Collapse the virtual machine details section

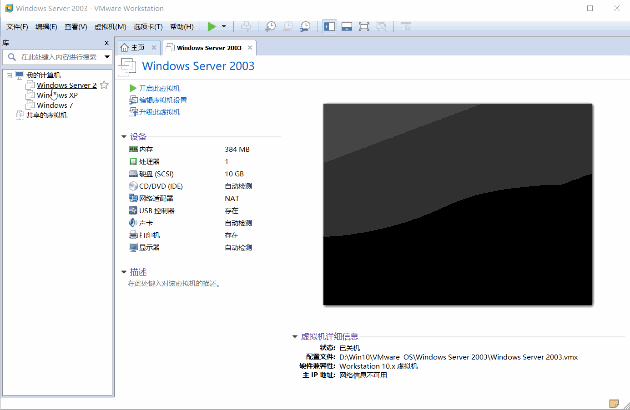click(295, 336)
